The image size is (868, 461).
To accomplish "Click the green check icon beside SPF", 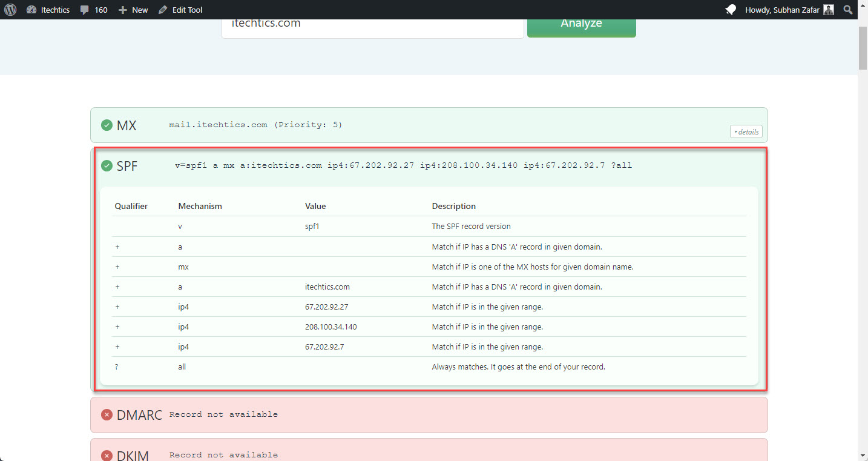I will tap(107, 165).
